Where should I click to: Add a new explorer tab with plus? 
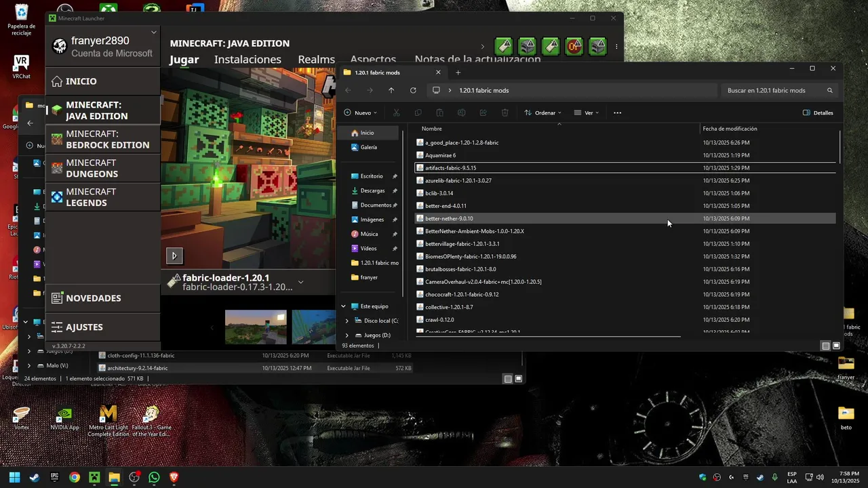(458, 73)
